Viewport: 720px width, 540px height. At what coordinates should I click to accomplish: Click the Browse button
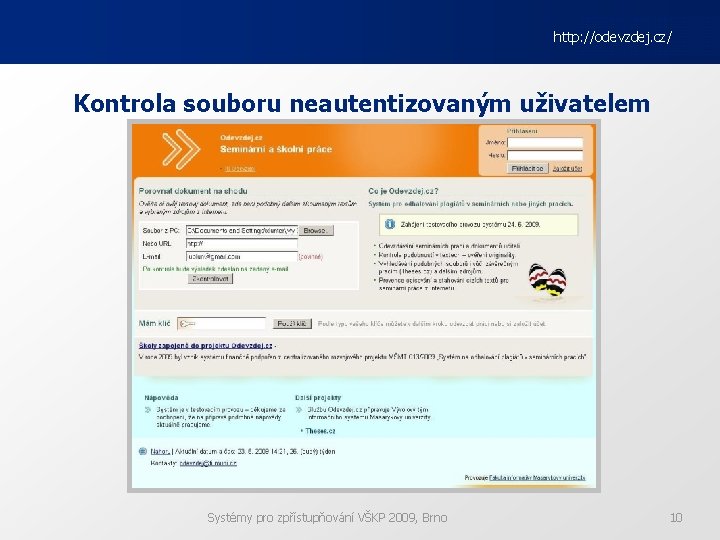(316, 231)
